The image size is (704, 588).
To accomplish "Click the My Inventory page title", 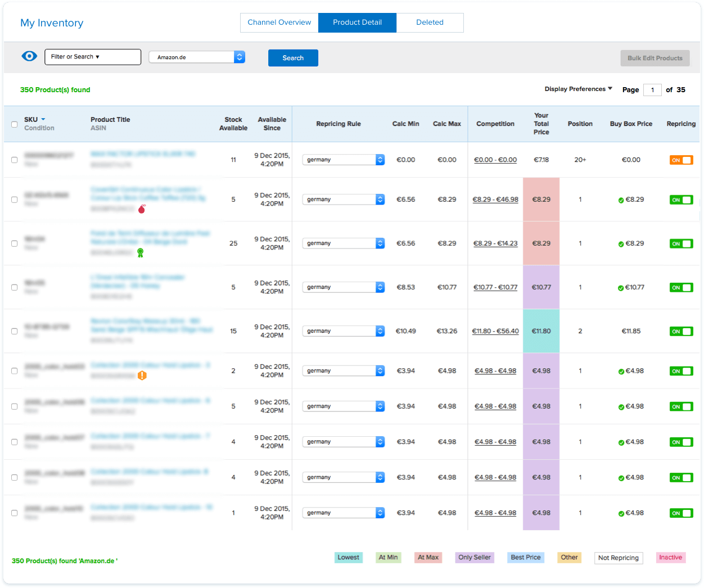I will point(52,23).
